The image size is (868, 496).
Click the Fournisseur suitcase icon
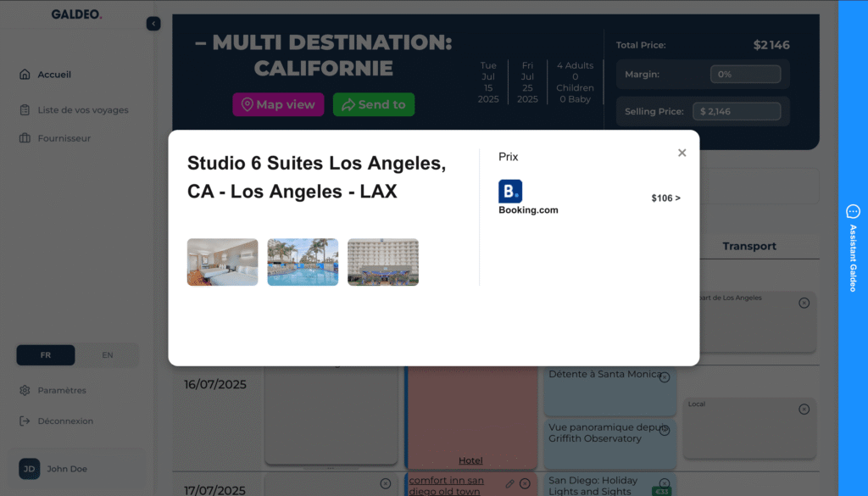25,138
